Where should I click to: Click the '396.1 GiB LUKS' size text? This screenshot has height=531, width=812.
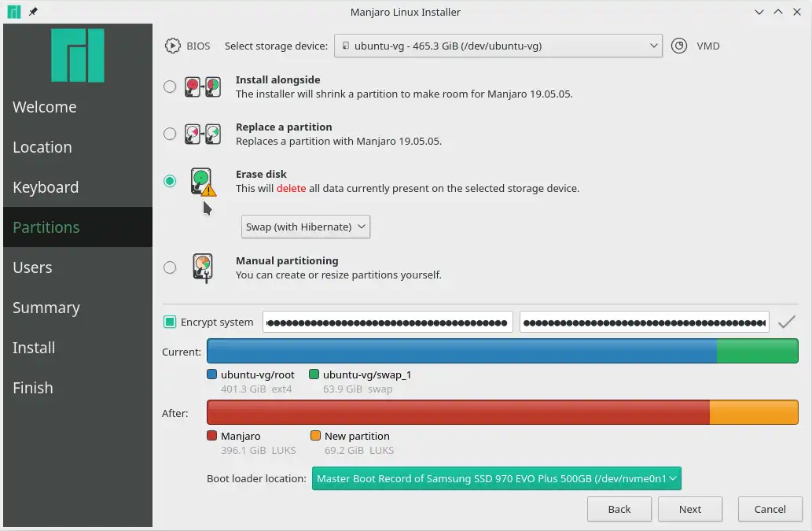259,450
